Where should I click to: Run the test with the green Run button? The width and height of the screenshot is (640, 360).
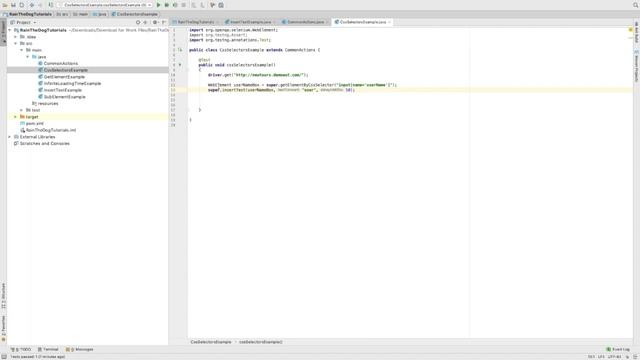[x=158, y=5]
